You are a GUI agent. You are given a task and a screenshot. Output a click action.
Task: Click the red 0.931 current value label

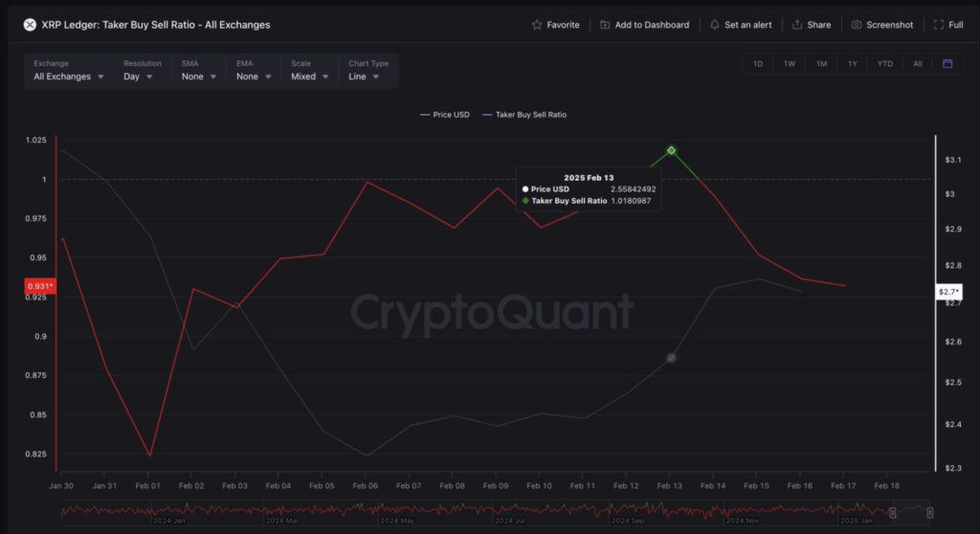[x=40, y=286]
